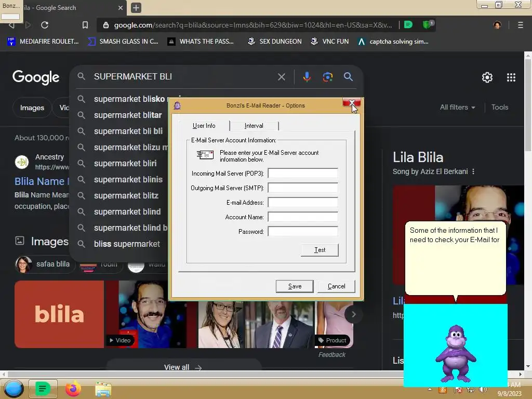The width and height of the screenshot is (532, 399).
Task: Choose suggestion supermarket blinis
Action: coord(128,179)
